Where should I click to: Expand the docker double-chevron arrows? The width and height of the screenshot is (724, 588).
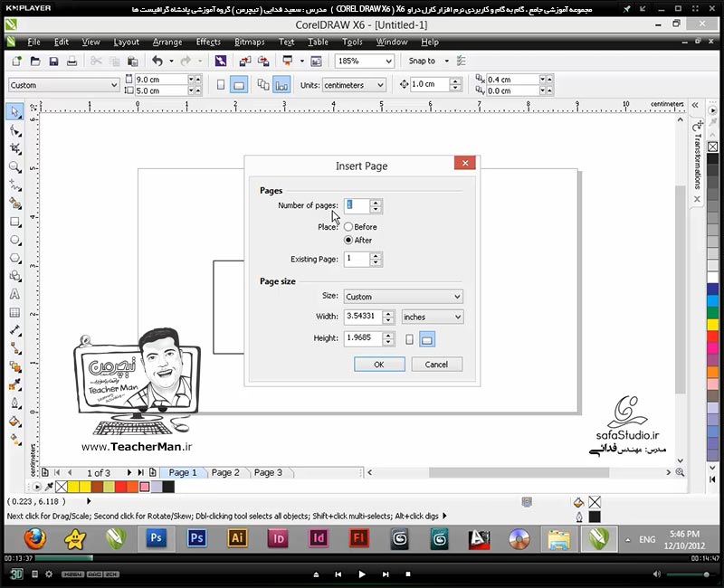tap(695, 105)
